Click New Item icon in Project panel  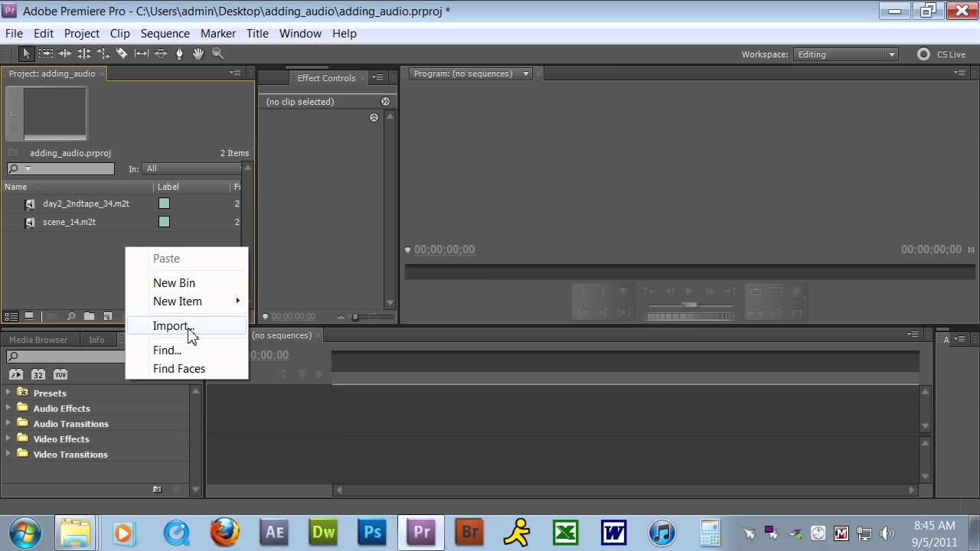[x=108, y=316]
